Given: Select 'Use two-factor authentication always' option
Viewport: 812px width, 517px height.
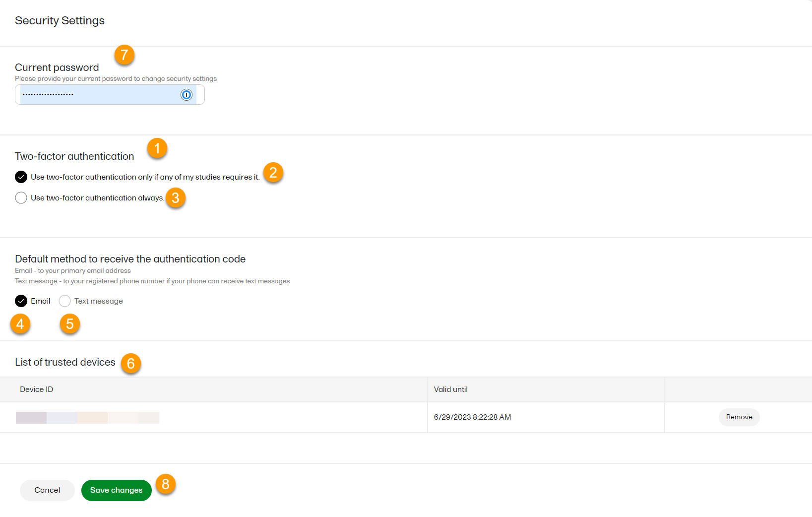Looking at the screenshot, I should (21, 198).
